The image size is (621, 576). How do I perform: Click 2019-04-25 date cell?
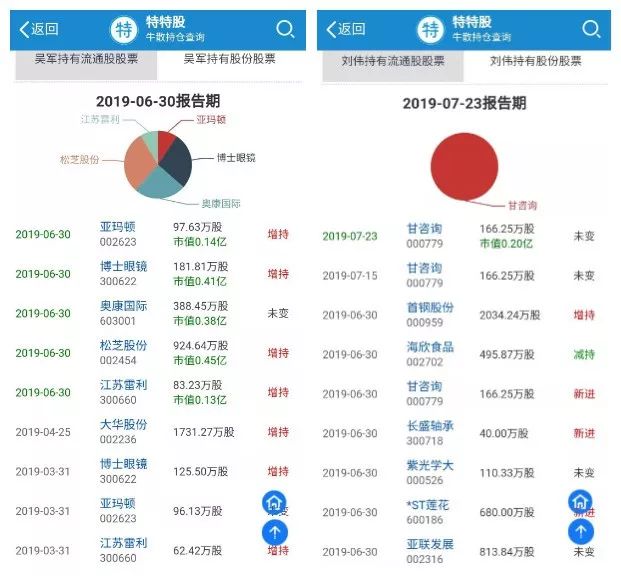click(x=43, y=432)
